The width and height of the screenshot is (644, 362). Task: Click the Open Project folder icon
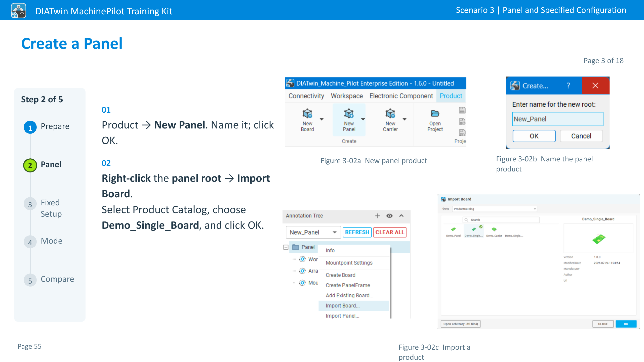pyautogui.click(x=435, y=114)
